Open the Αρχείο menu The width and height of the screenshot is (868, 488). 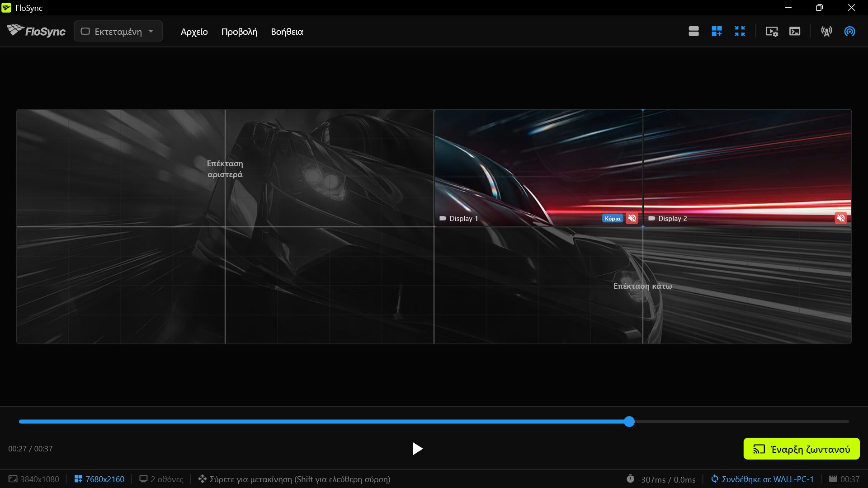(194, 32)
